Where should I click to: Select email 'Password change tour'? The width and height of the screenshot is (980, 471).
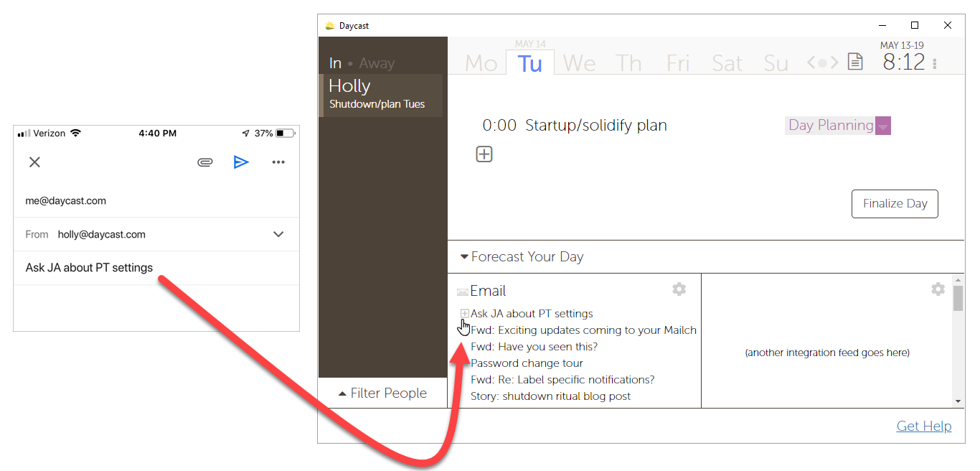(527, 363)
